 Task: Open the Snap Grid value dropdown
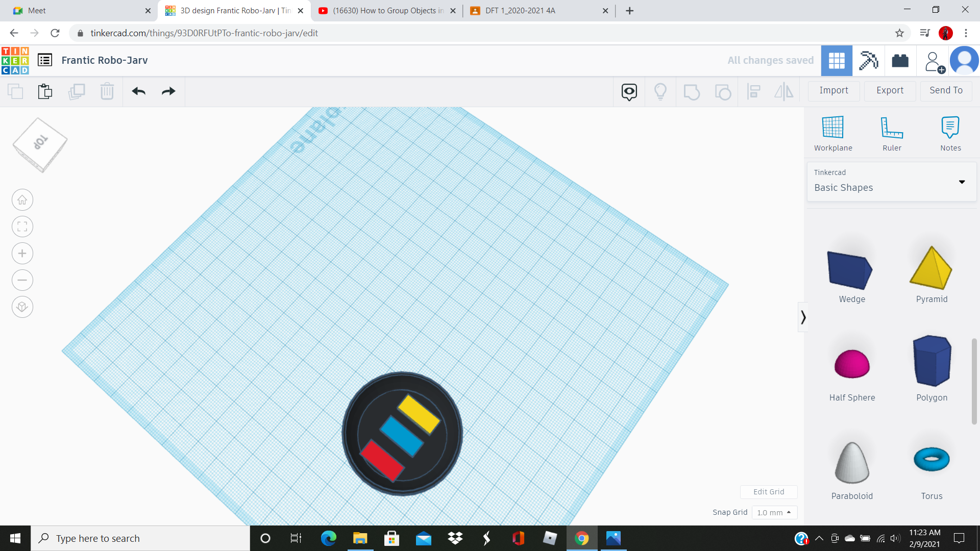[x=774, y=512]
